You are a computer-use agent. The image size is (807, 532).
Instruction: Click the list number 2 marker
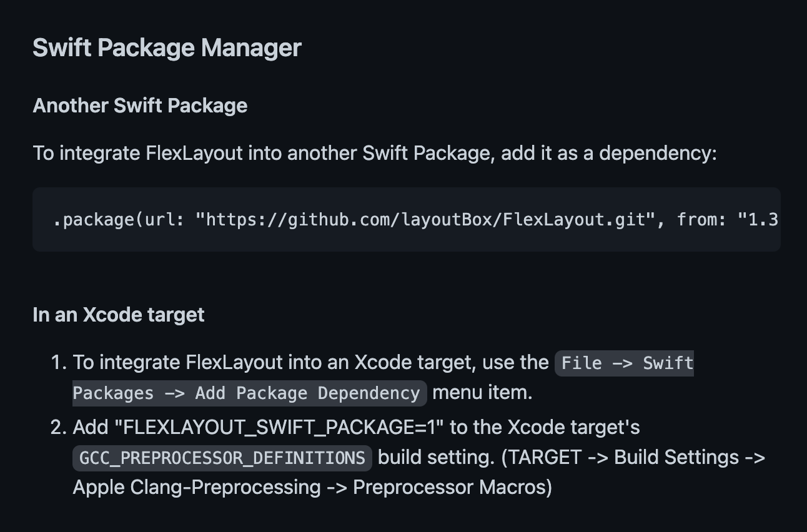pyautogui.click(x=58, y=428)
